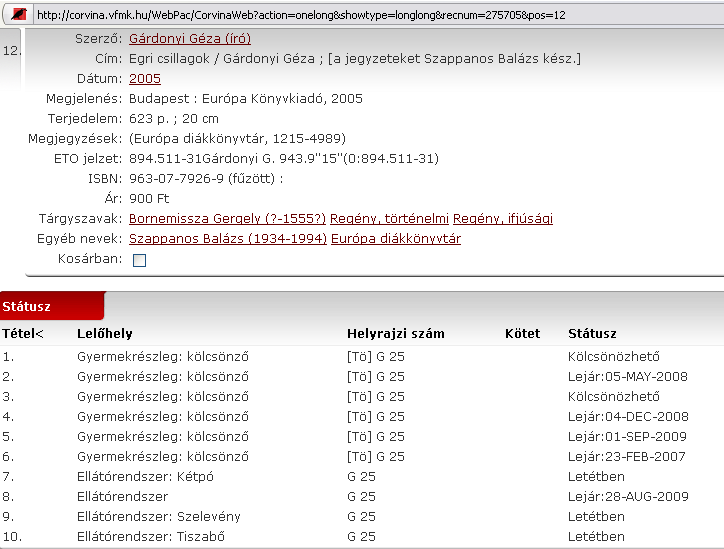Click record number 12. at left

pyautogui.click(x=12, y=51)
